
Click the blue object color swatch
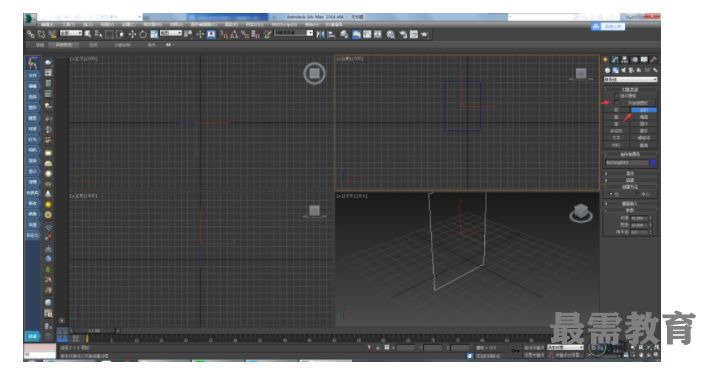pos(653,163)
